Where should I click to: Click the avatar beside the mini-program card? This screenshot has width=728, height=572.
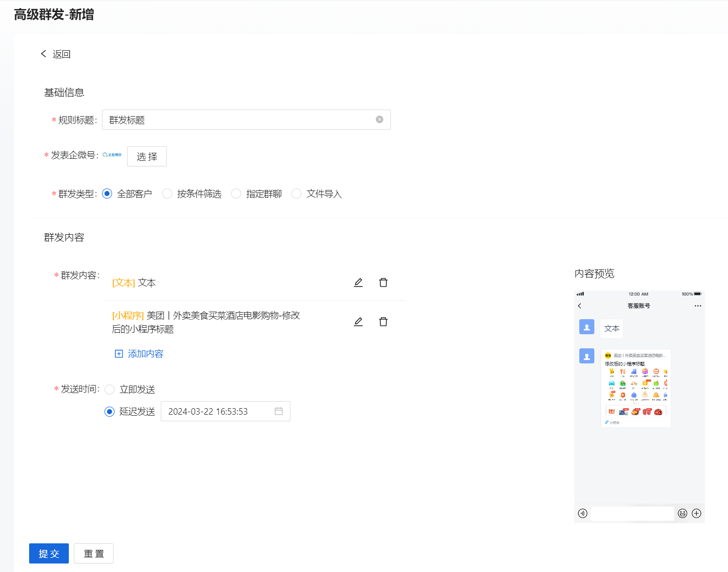pos(587,356)
